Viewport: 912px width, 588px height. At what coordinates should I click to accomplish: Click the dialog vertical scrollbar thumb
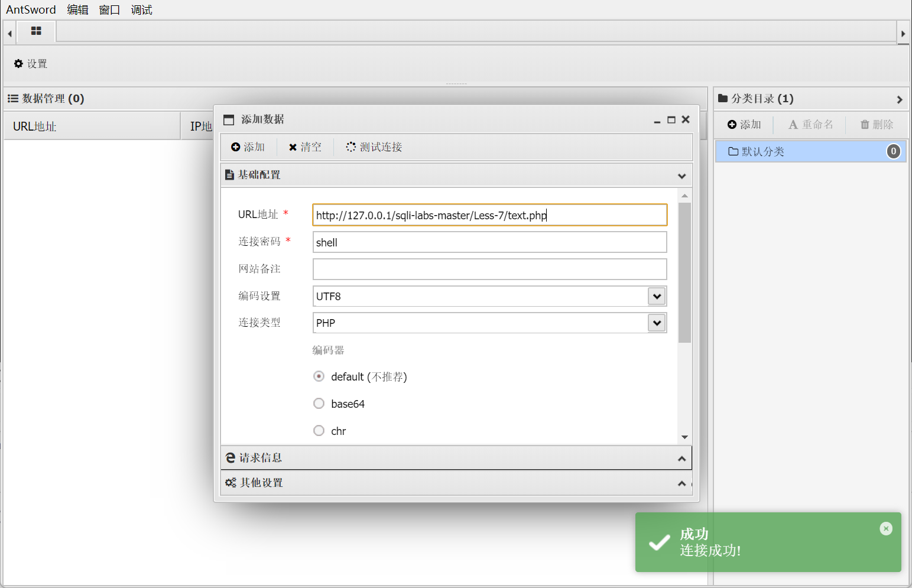click(x=684, y=272)
